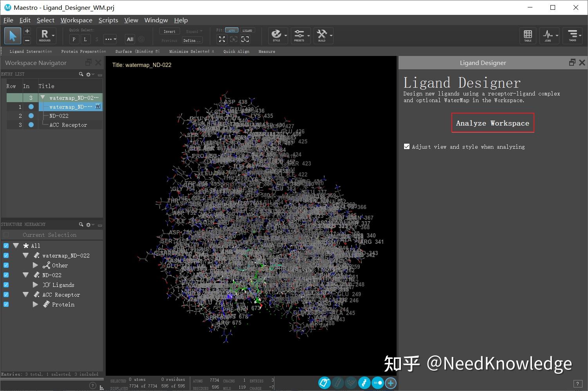Click the Define selection button
The image size is (588, 391).
[192, 40]
